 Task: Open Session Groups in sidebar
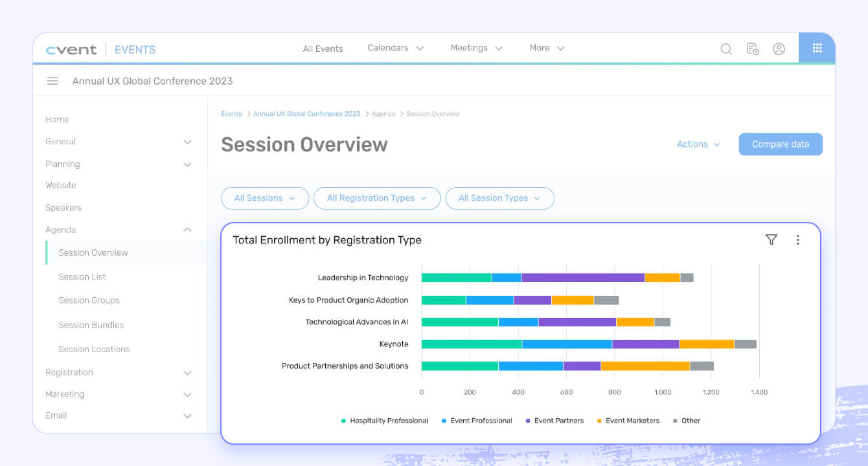tap(89, 300)
